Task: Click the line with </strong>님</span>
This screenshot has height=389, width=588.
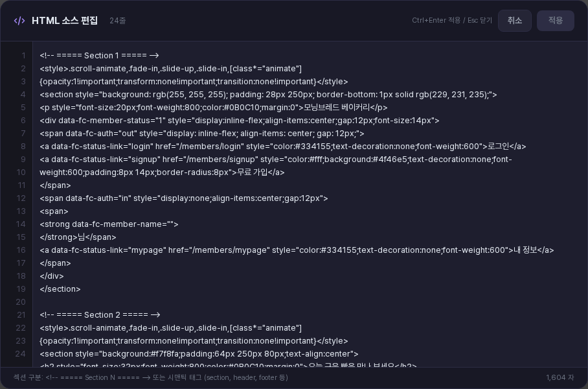Action: tap(78, 237)
